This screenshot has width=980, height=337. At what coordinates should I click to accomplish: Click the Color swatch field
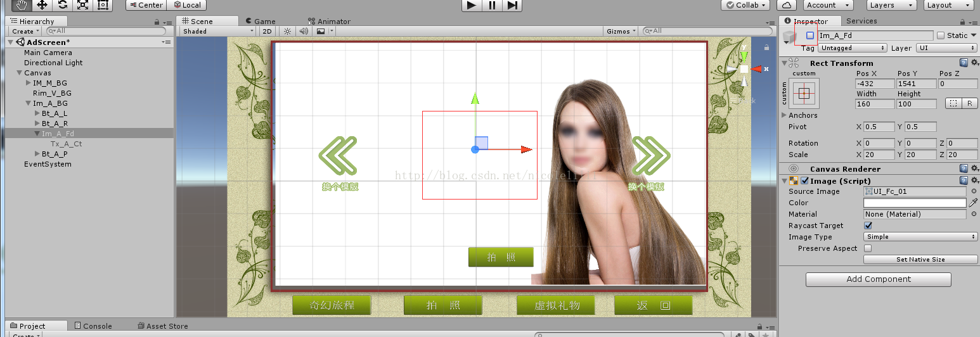click(915, 203)
